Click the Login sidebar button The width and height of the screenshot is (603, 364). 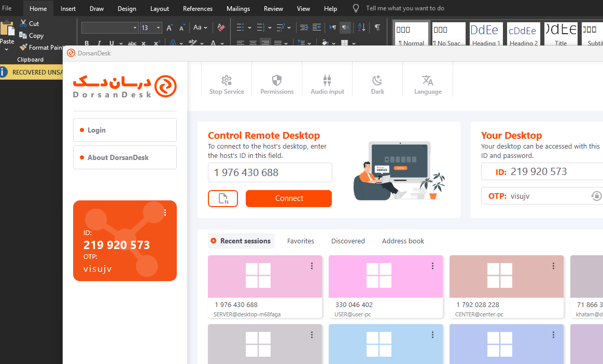tap(125, 130)
